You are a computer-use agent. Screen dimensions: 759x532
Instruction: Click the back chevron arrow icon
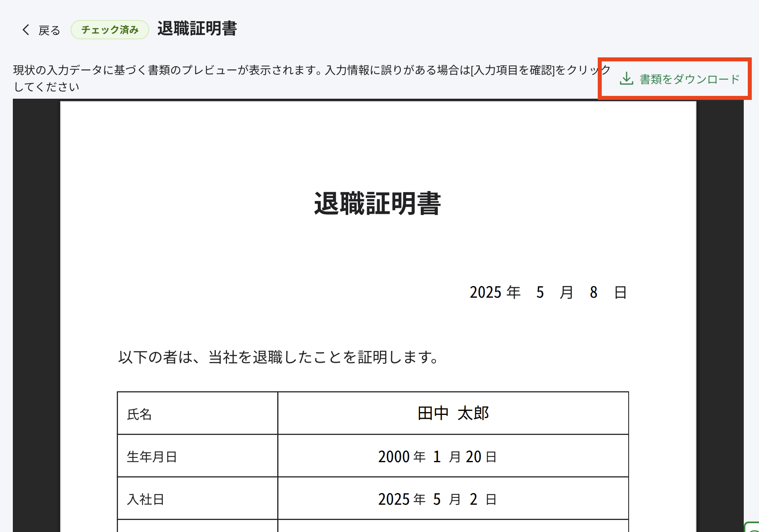coord(26,30)
